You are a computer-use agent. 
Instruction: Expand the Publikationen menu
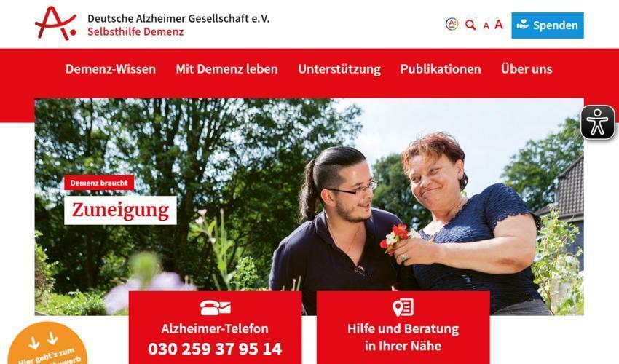click(441, 69)
